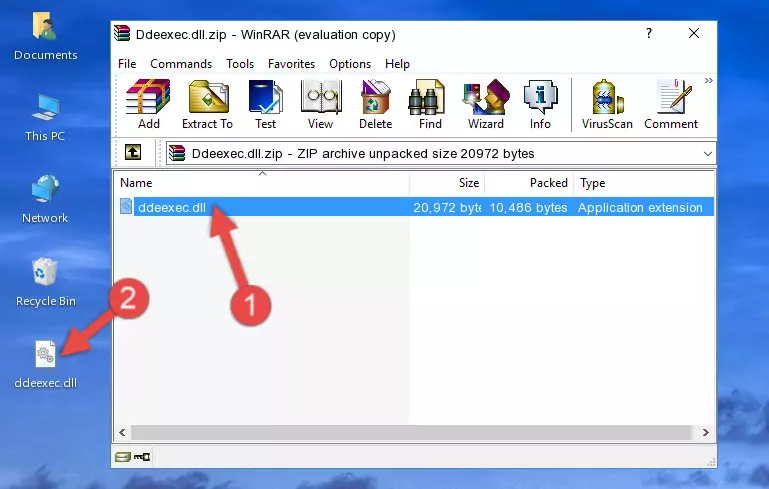Click the Add archive toolbar icon
769x489 pixels.
[x=148, y=104]
